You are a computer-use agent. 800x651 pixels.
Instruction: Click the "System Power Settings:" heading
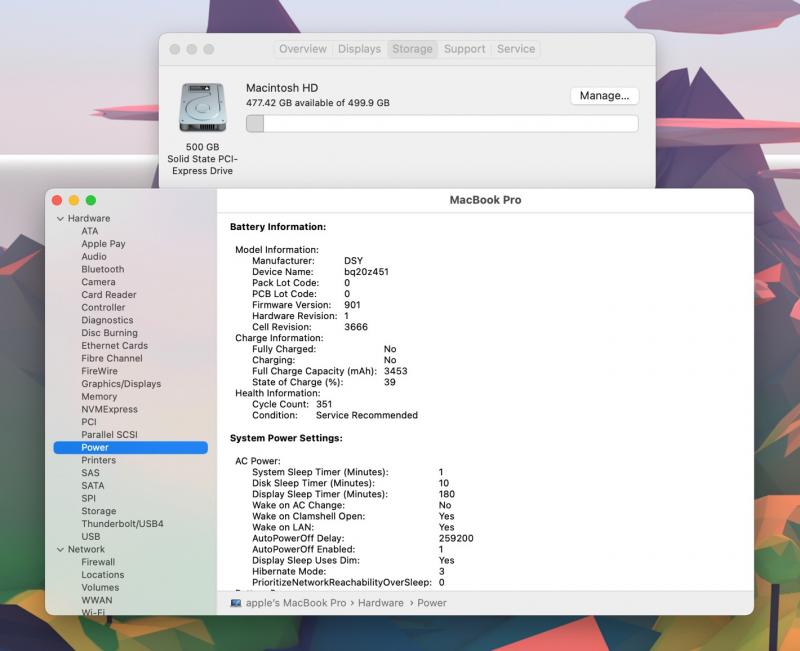click(286, 438)
